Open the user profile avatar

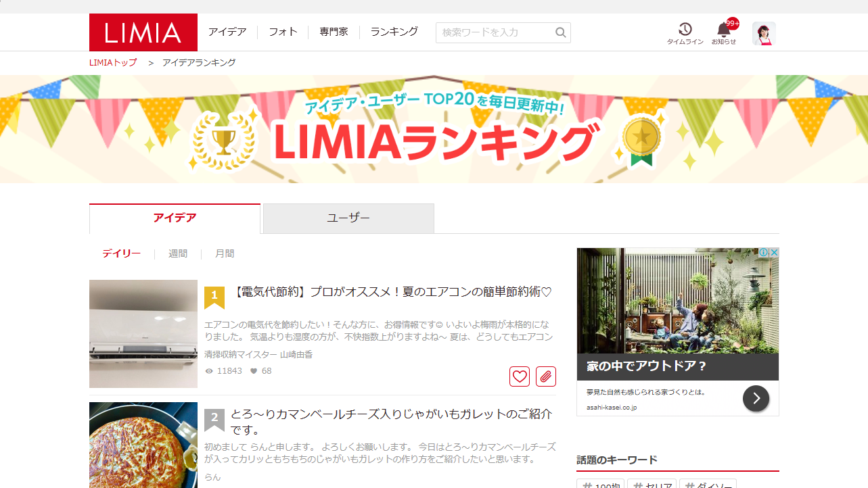point(764,34)
